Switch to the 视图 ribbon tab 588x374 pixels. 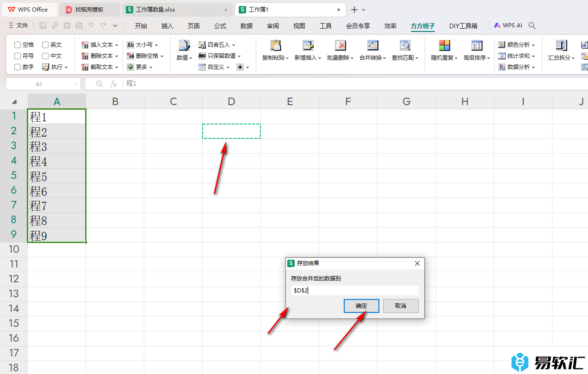click(299, 26)
